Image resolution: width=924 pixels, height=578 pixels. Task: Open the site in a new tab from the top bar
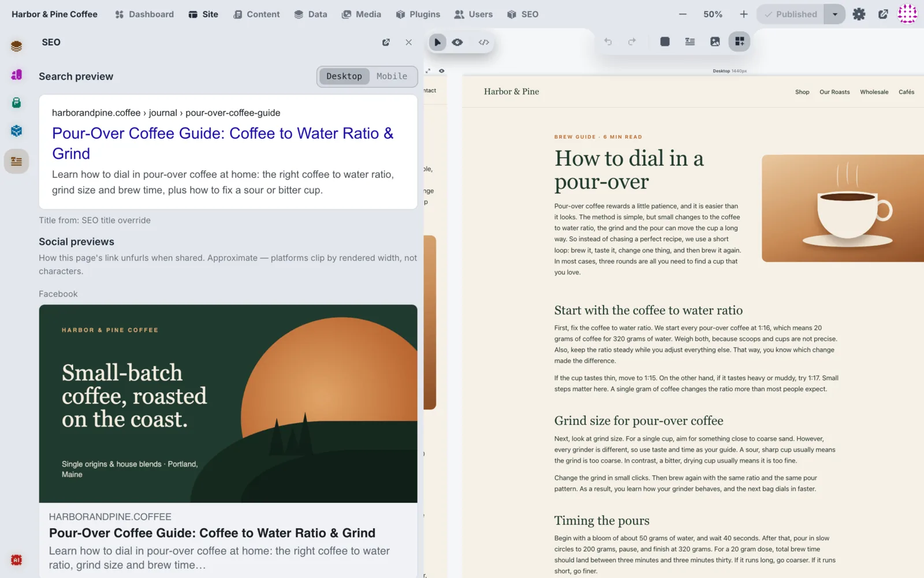point(883,14)
